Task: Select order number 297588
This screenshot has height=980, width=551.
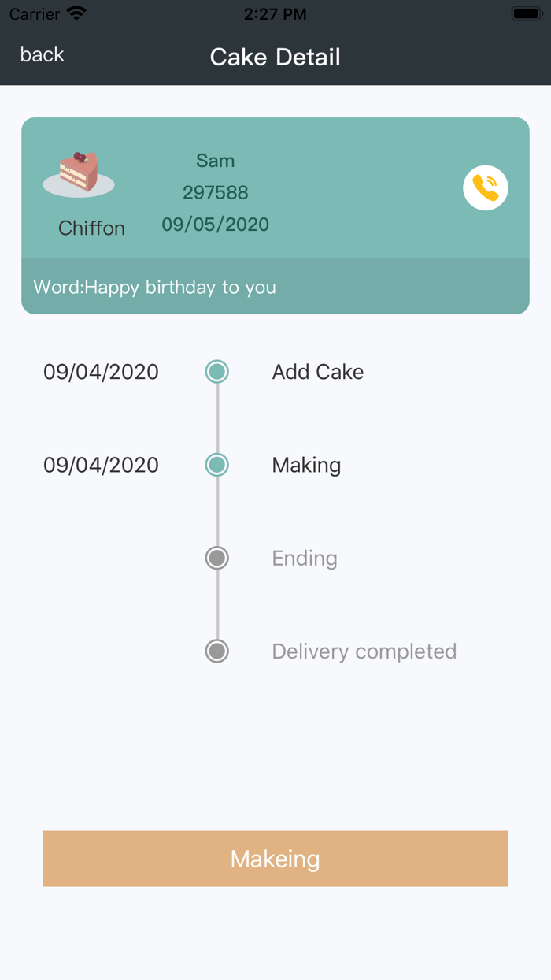Action: click(x=215, y=191)
